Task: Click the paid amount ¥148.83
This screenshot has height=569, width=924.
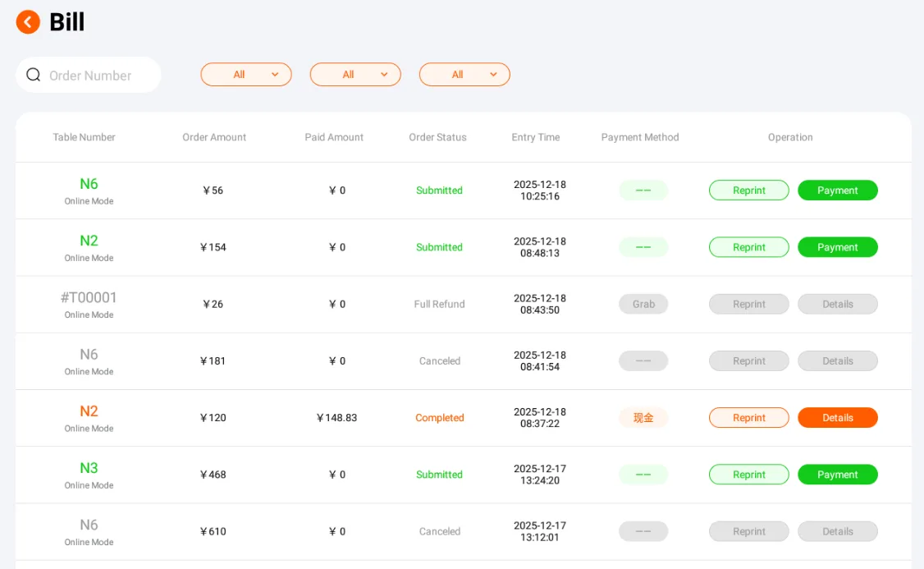Action: (x=337, y=417)
